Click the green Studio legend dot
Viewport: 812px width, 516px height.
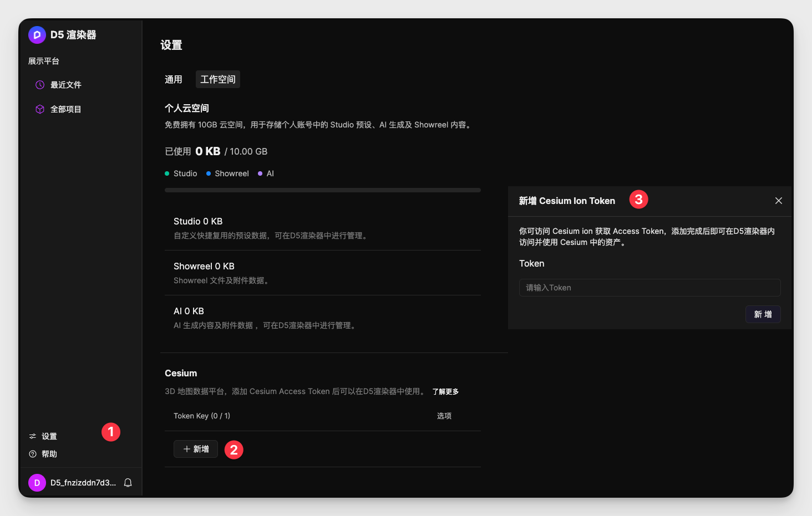(167, 173)
